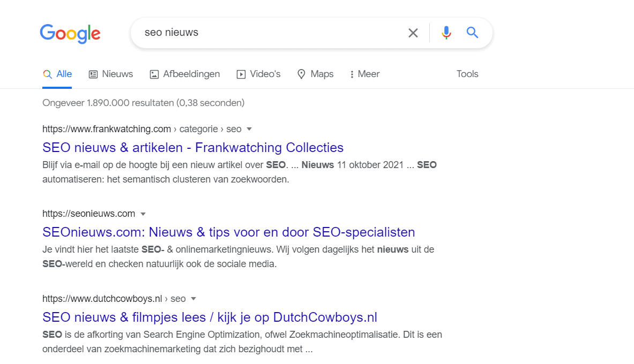Expand dropdown arrow next to seonieuws.com URL
This screenshot has height=364, width=634.
pyautogui.click(x=143, y=214)
